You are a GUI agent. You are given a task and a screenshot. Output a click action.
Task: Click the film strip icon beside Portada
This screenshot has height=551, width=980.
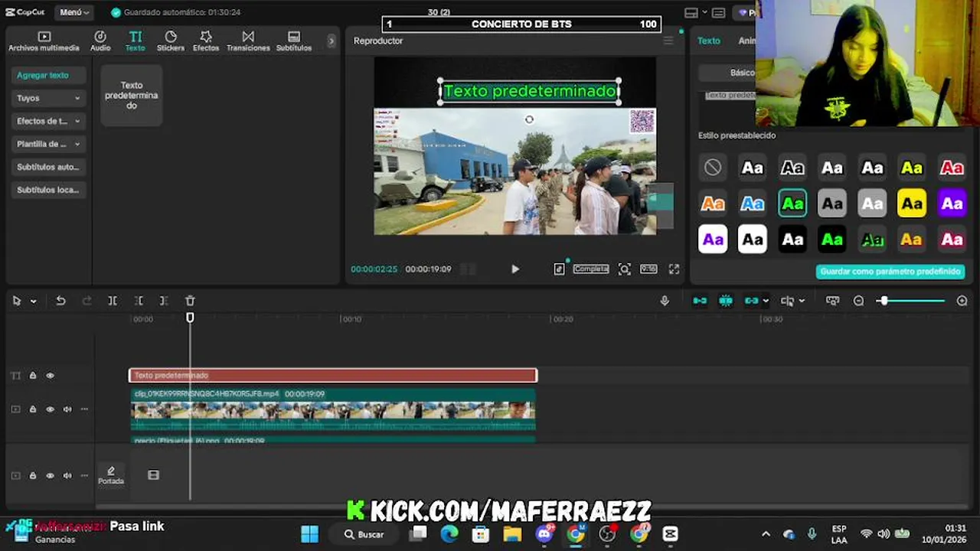tap(153, 475)
